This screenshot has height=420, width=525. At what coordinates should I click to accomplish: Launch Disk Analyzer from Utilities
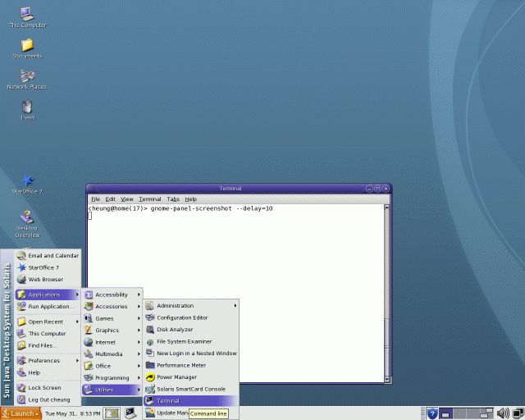(x=191, y=330)
